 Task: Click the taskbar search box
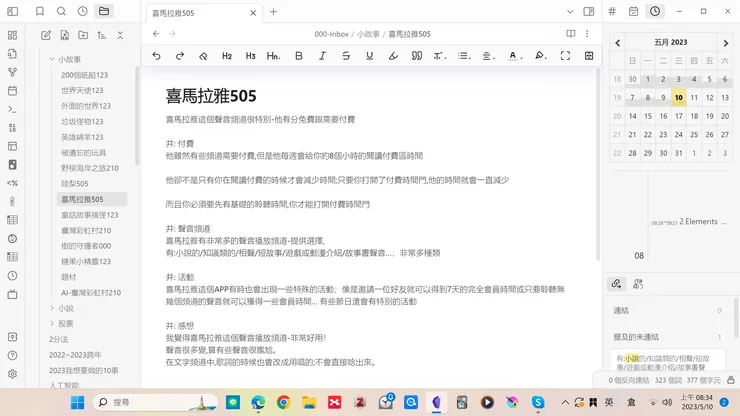tap(156, 402)
